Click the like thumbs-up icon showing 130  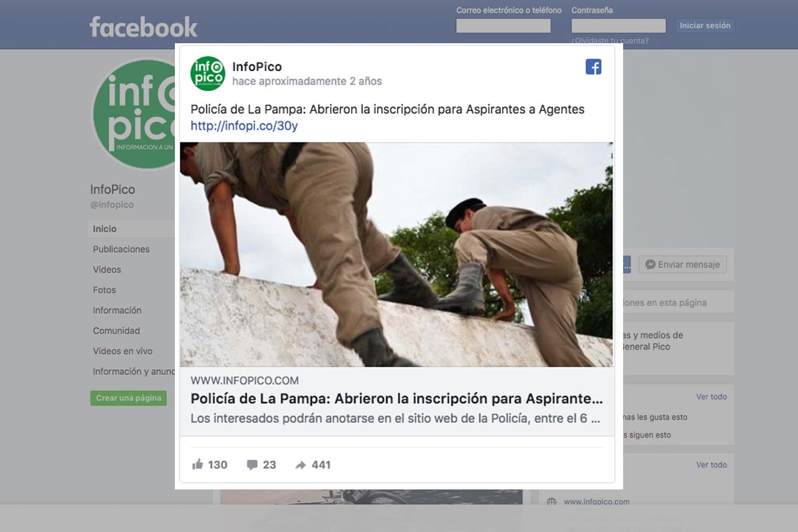click(x=198, y=465)
